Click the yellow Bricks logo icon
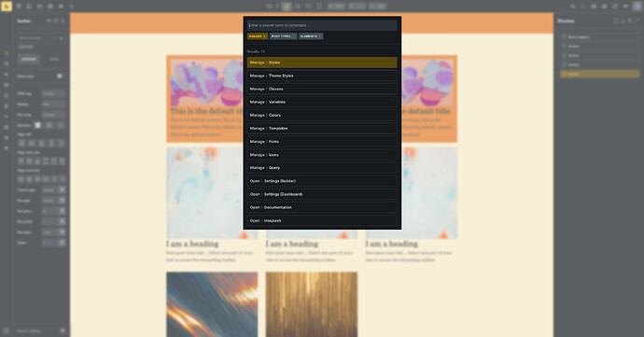644x337 pixels. (7, 7)
